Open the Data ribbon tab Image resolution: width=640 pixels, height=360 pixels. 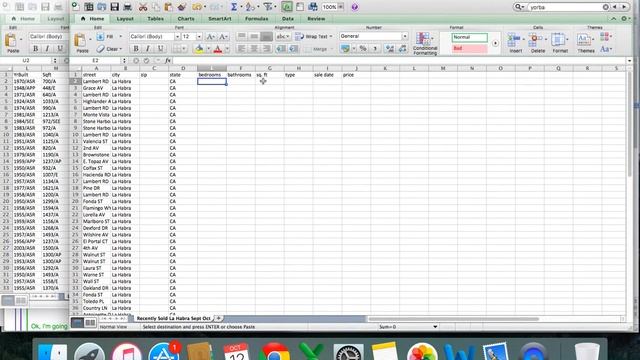point(288,19)
